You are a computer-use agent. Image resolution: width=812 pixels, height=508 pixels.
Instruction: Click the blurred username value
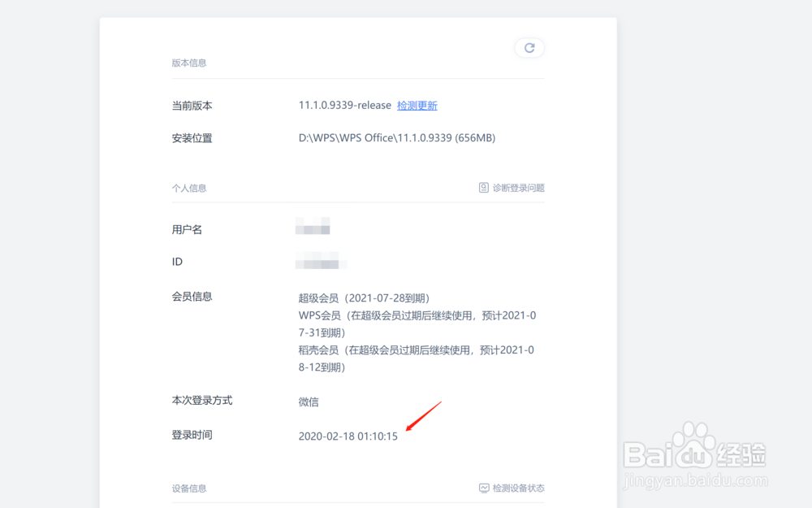pos(315,228)
